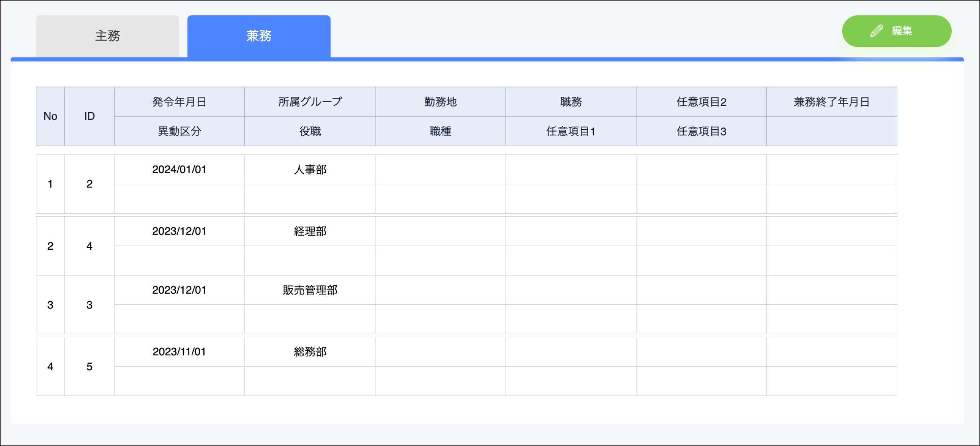Select the 兼務 tab
Viewport: 980px width, 446px height.
[x=259, y=36]
